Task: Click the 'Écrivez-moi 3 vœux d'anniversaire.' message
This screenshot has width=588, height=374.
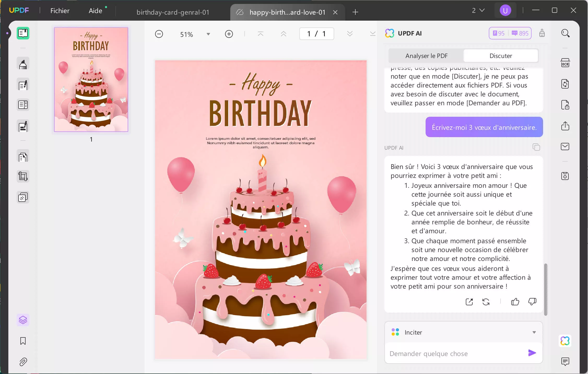Action: (x=484, y=127)
